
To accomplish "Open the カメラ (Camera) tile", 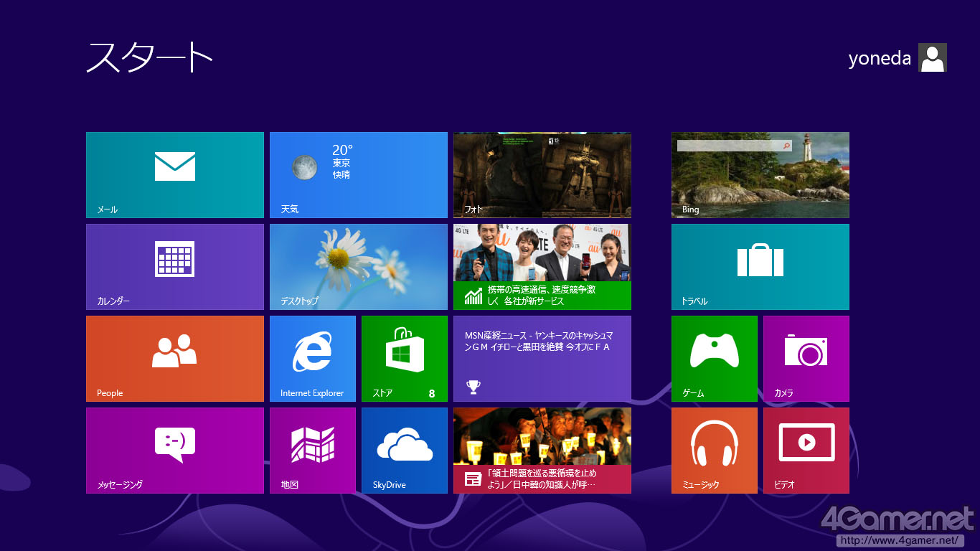I will point(806,359).
